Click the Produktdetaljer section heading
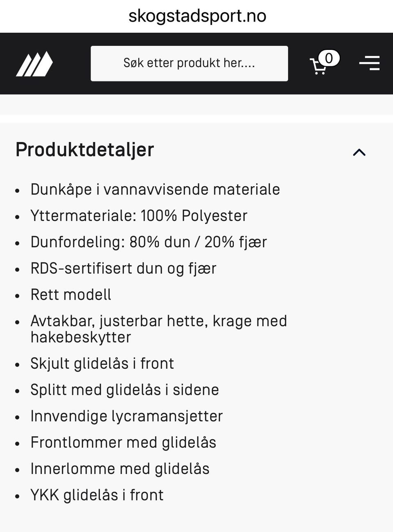 [x=85, y=149]
